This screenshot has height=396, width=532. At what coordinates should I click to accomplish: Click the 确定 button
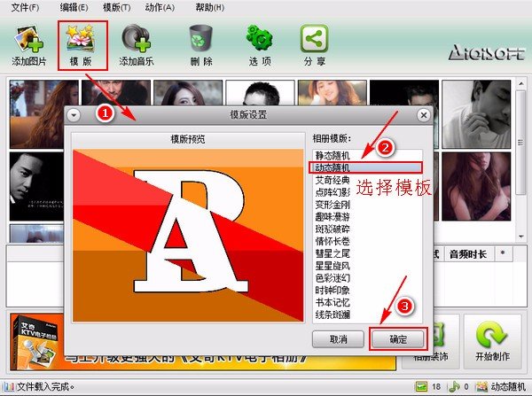pos(398,339)
